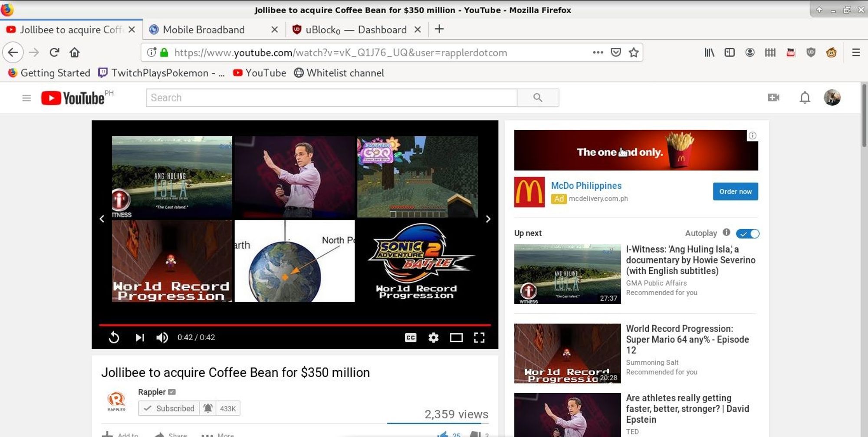Open the monkey face extension icon
This screenshot has height=437, width=868.
pos(831,53)
